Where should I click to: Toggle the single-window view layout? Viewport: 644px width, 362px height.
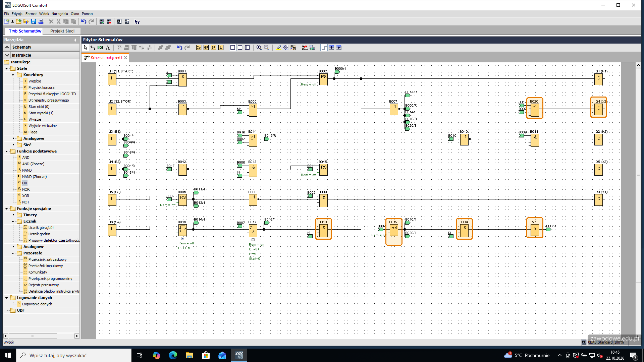[x=232, y=48]
